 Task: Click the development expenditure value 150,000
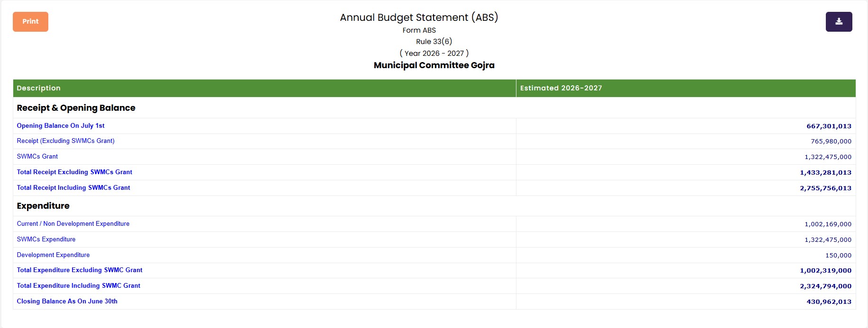pyautogui.click(x=839, y=256)
